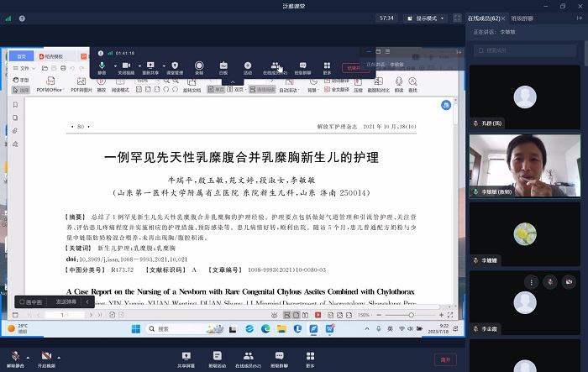This screenshot has width=588, height=372.
Task: Enter fullscreen using the expand icon
Action: click(x=456, y=17)
